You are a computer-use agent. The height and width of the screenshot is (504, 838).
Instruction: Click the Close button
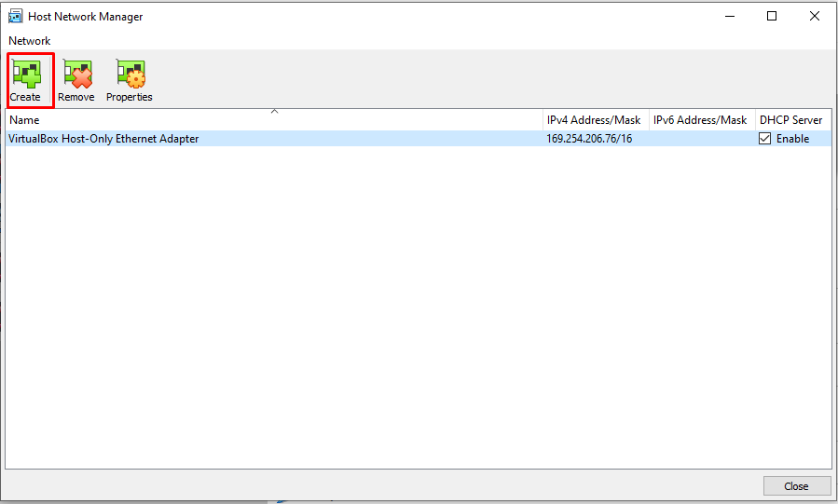(797, 486)
